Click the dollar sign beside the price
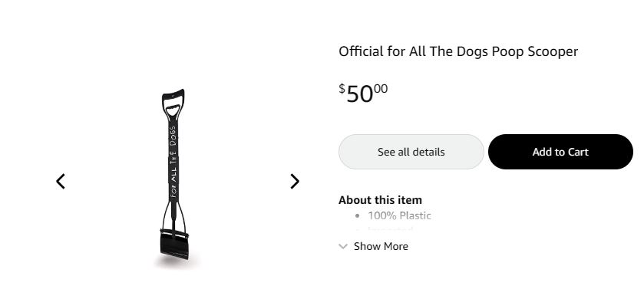 [342, 88]
